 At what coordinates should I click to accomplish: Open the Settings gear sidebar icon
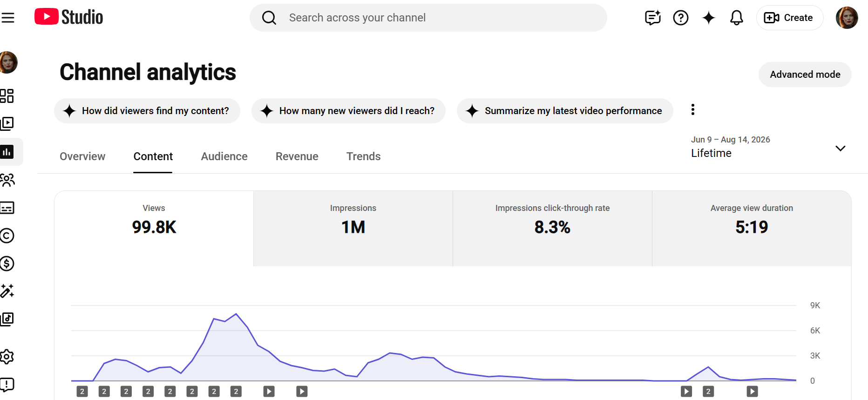7,357
